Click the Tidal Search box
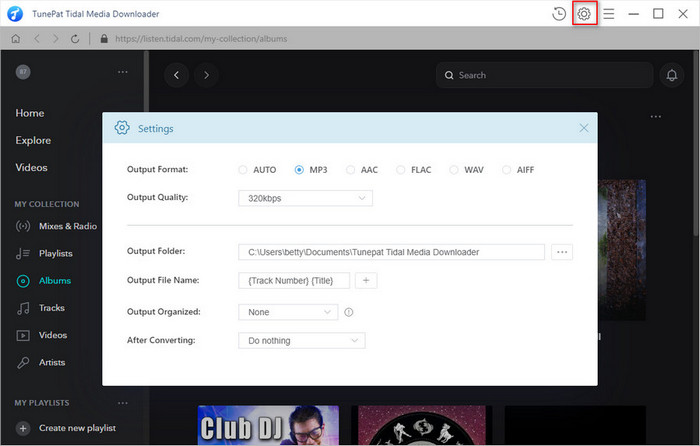This screenshot has width=700, height=446. click(x=544, y=75)
